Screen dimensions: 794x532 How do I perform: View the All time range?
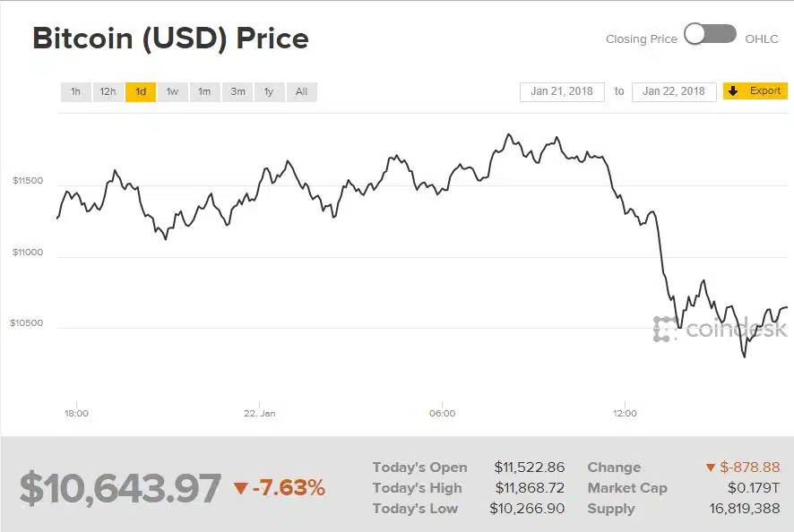tap(302, 91)
